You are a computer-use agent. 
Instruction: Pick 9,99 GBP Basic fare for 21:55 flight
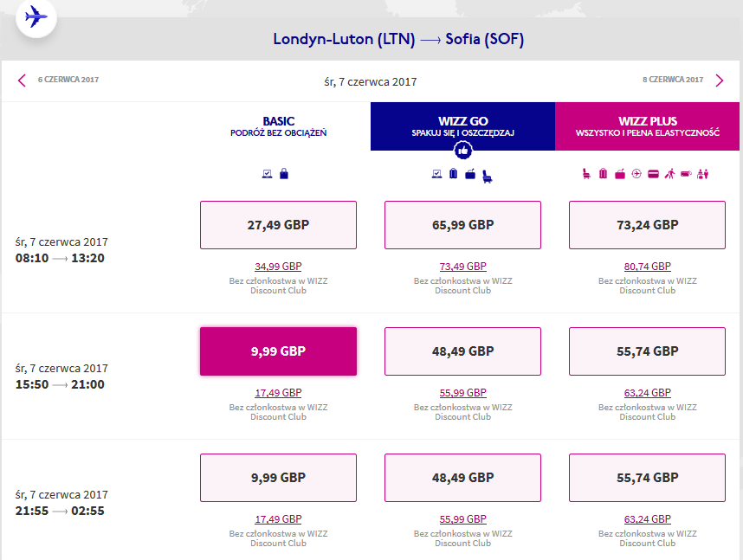pyautogui.click(x=278, y=478)
